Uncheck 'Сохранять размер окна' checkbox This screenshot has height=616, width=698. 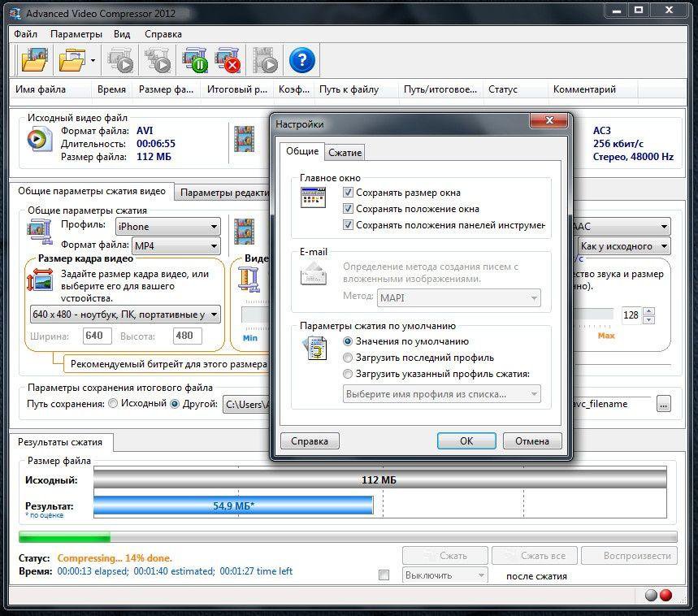[349, 193]
